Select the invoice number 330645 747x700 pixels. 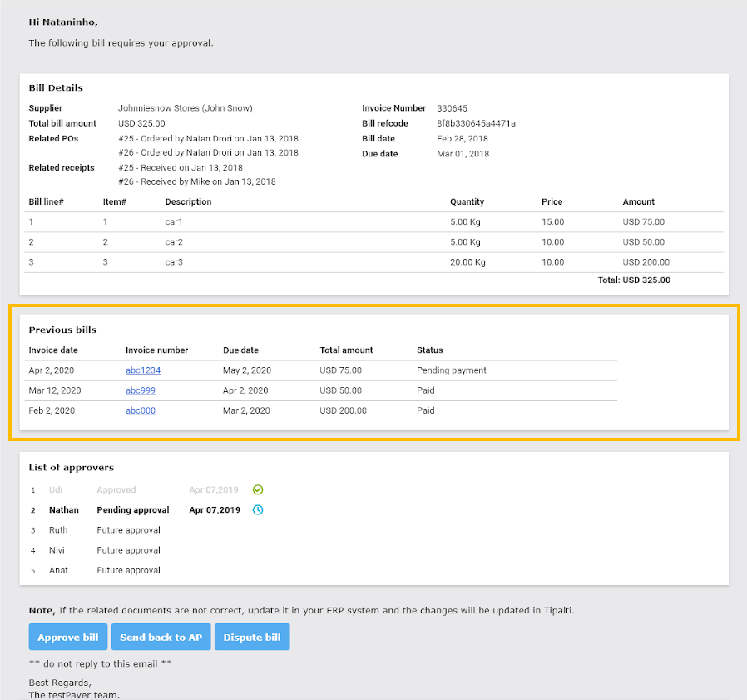coord(452,108)
